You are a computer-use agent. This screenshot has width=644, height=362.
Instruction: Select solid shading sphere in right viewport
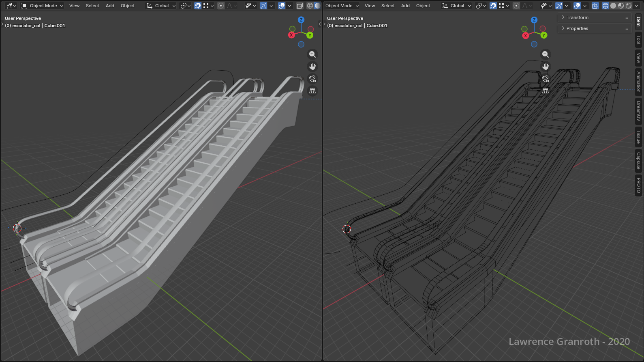click(613, 6)
